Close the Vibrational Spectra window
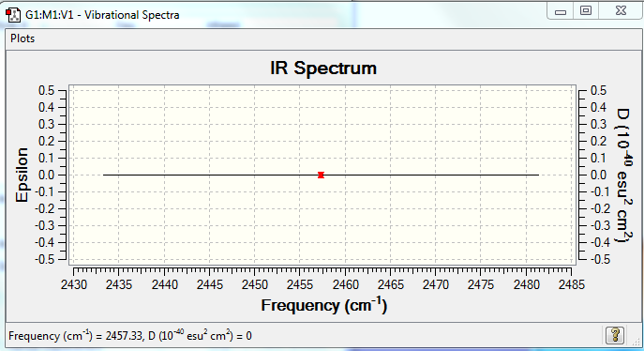Screen dimensions: 644x351 [x=621, y=10]
